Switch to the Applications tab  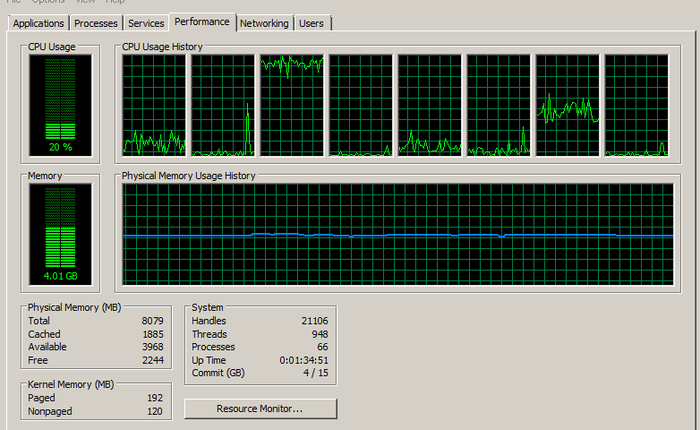tap(40, 23)
